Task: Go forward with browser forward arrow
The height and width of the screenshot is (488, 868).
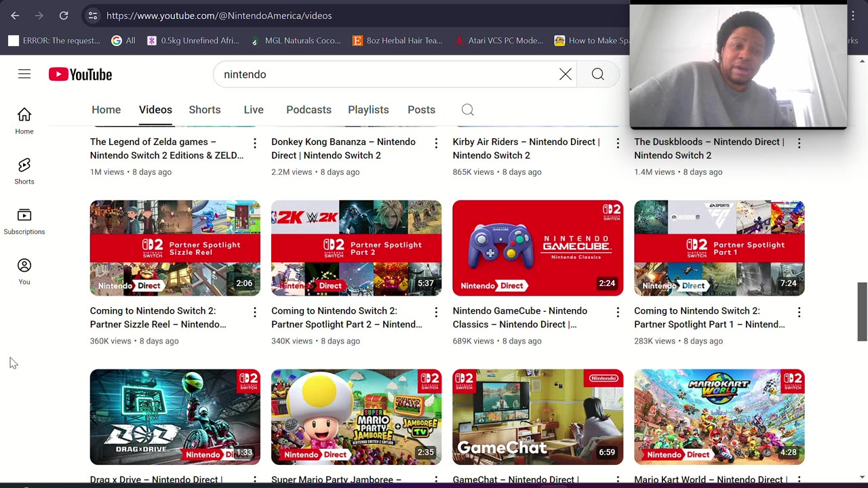Action: pyautogui.click(x=39, y=15)
